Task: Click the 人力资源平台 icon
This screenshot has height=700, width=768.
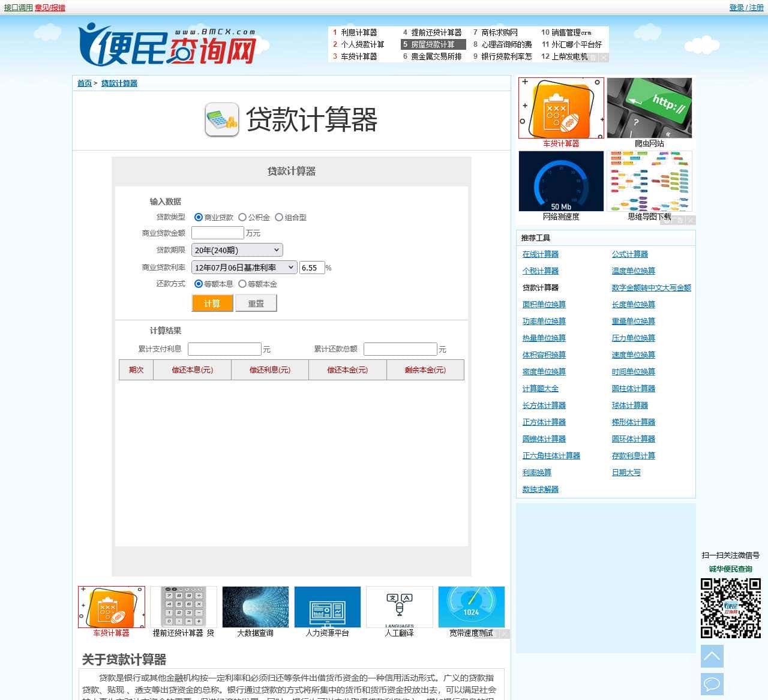Action: (328, 607)
